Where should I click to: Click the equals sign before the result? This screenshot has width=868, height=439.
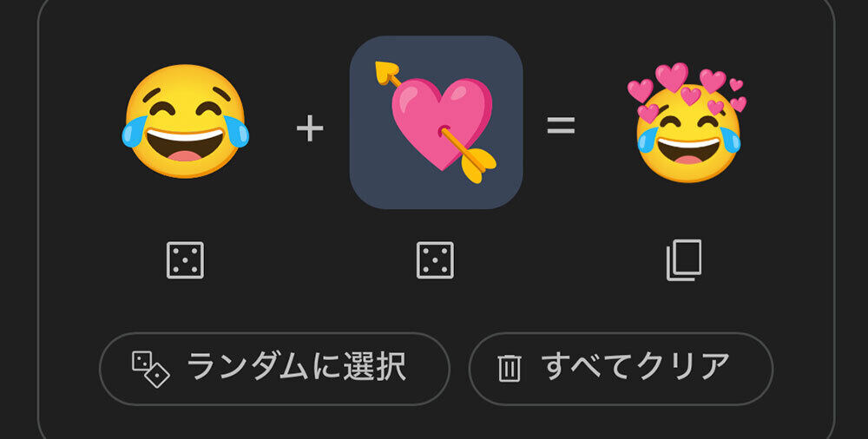click(x=562, y=125)
